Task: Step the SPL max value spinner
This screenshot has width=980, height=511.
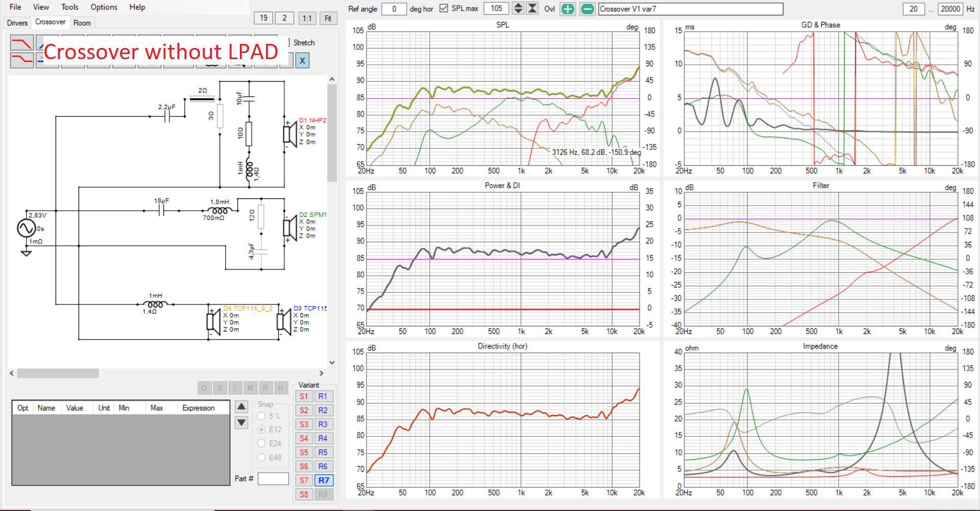Action: (x=518, y=8)
